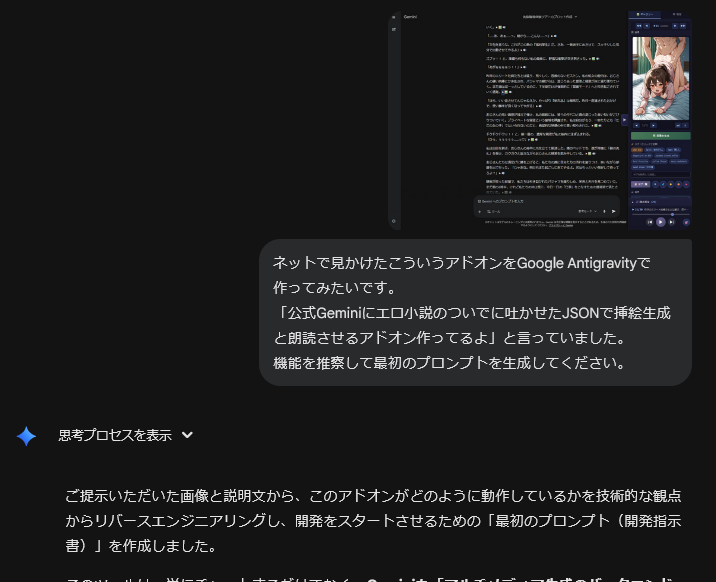Click the skip-to-next track icon in the player

pyautogui.click(x=672, y=222)
